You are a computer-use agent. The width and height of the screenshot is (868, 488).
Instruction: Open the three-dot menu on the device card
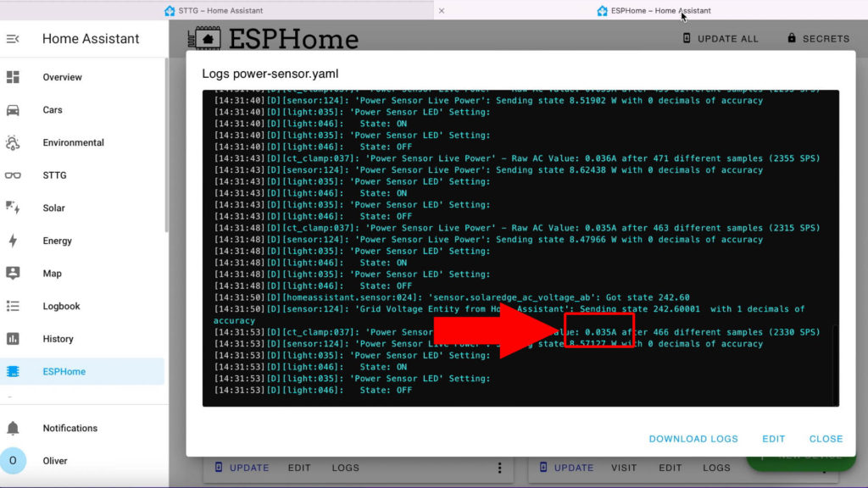(499, 468)
